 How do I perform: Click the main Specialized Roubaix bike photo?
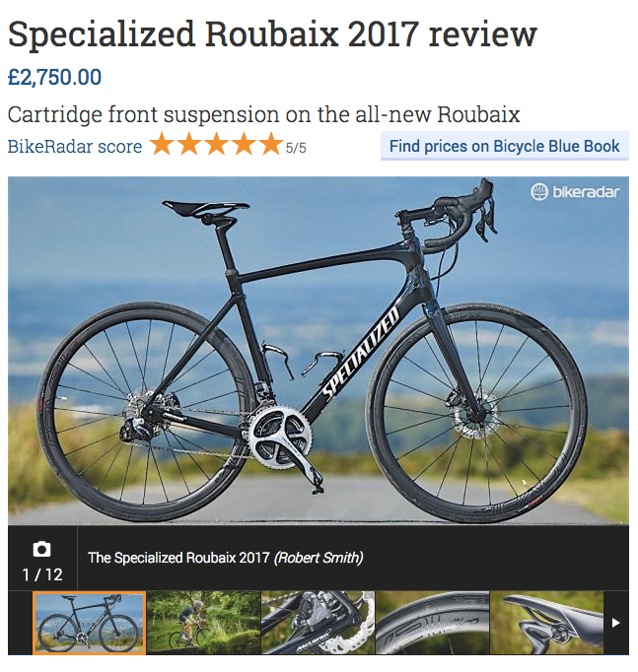click(319, 351)
